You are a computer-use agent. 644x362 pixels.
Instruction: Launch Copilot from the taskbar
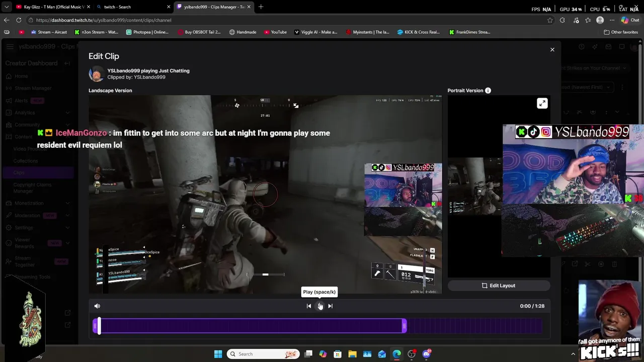point(323,354)
